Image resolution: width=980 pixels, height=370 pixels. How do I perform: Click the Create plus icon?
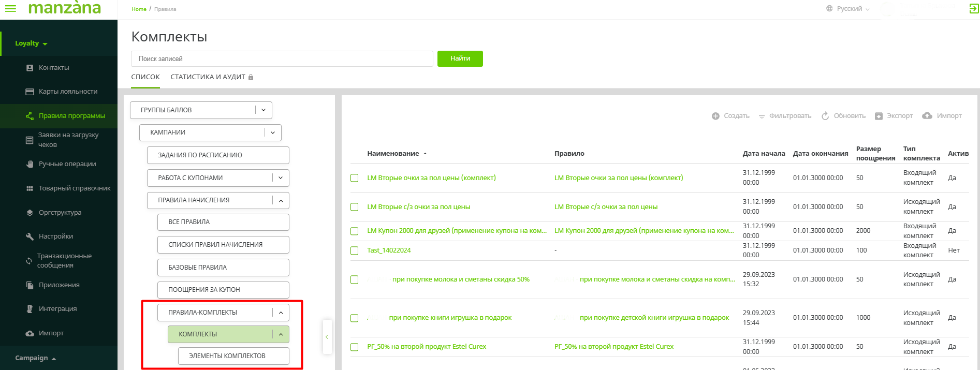715,116
